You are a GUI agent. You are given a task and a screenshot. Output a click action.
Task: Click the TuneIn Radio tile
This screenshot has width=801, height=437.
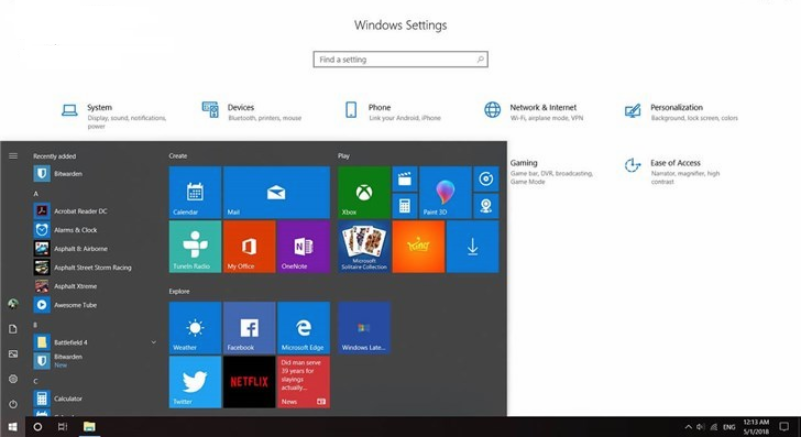pyautogui.click(x=195, y=246)
